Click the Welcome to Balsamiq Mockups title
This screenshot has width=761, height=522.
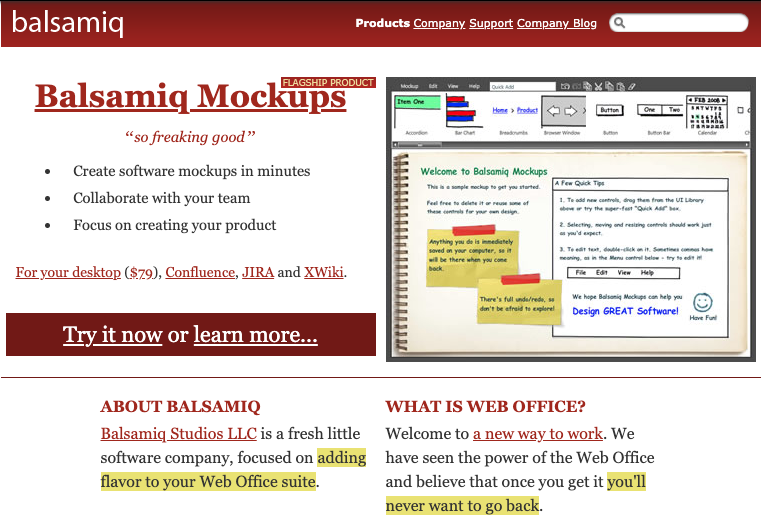pos(483,171)
